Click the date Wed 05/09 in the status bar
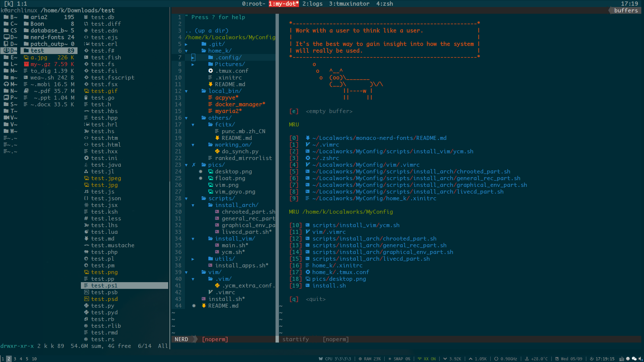644x362 pixels. point(569,359)
